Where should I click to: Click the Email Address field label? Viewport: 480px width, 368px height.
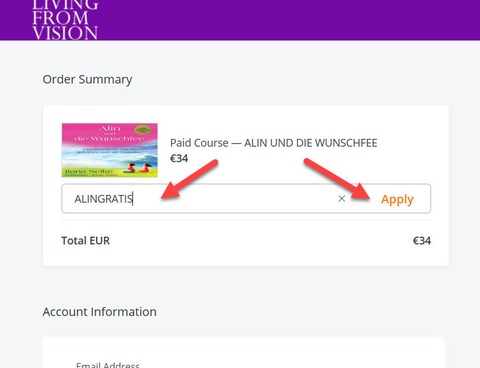[108, 365]
